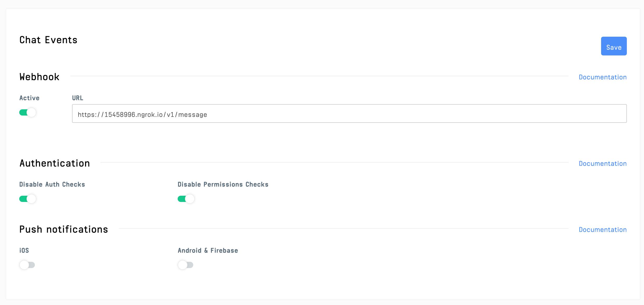Toggle the Disable Permissions Checks switch
Viewport: 644px width, 305px height.
(186, 199)
